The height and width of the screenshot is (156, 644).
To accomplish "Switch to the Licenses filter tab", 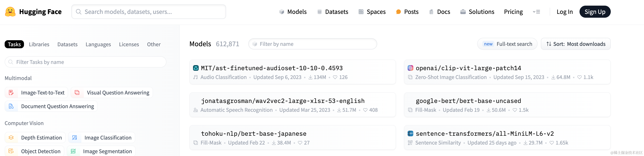I will click(x=129, y=44).
